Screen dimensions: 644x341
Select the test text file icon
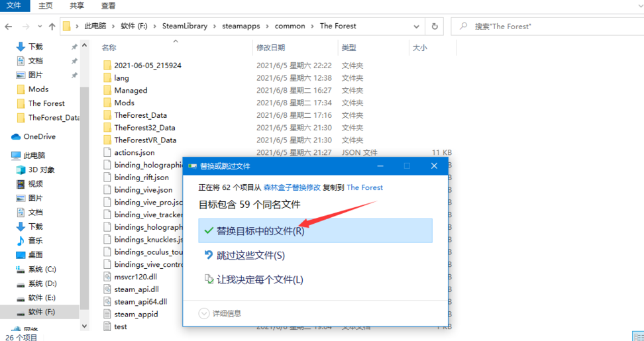click(x=107, y=326)
